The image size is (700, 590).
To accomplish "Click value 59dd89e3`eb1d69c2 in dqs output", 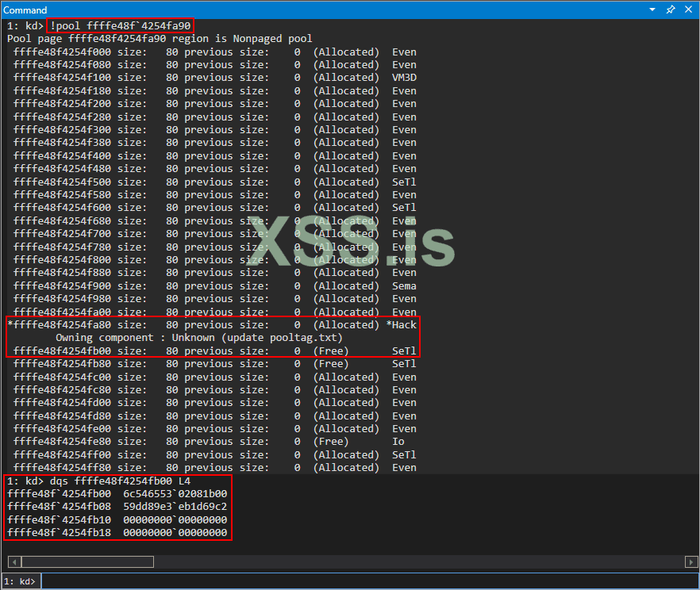I will click(175, 507).
